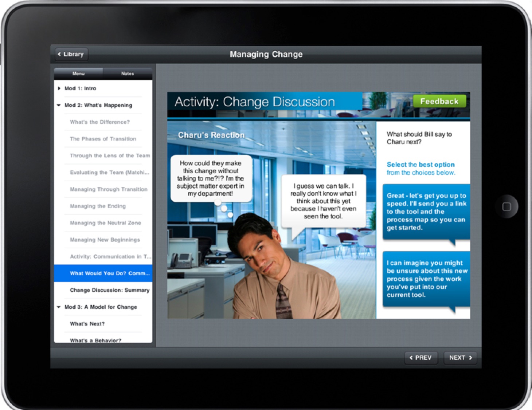This screenshot has width=532, height=410.
Task: Select What's the Difference? lesson
Action: (103, 122)
